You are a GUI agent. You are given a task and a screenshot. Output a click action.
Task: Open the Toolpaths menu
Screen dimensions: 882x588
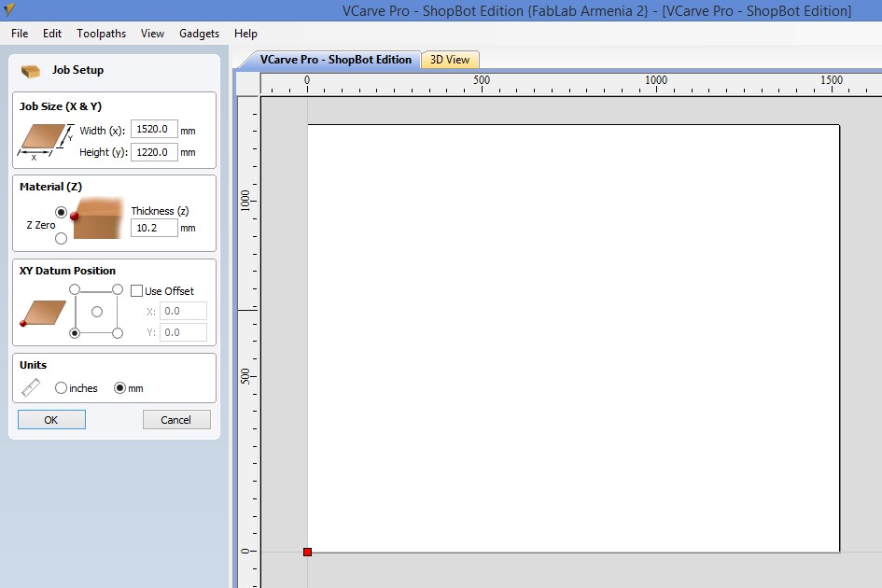coord(101,34)
